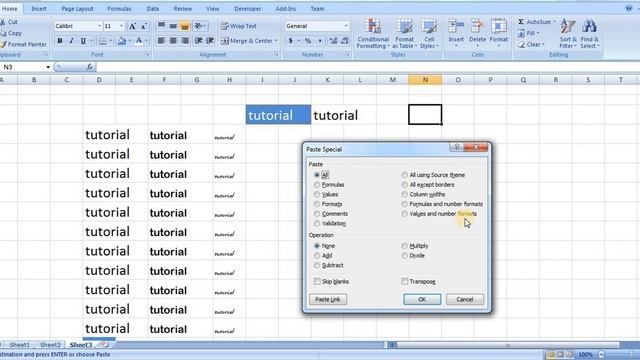Open Conditional Formatting menu
Image resolution: width=640 pixels, height=360 pixels.
[373, 34]
